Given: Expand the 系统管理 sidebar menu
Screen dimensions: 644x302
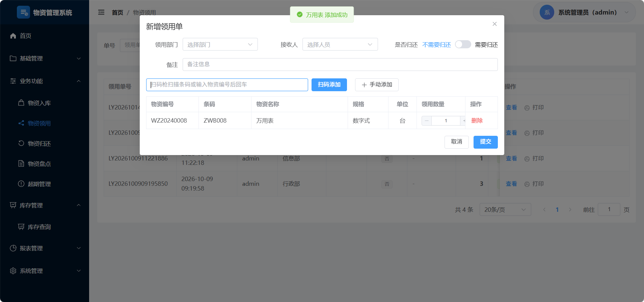Looking at the screenshot, I should click(45, 271).
